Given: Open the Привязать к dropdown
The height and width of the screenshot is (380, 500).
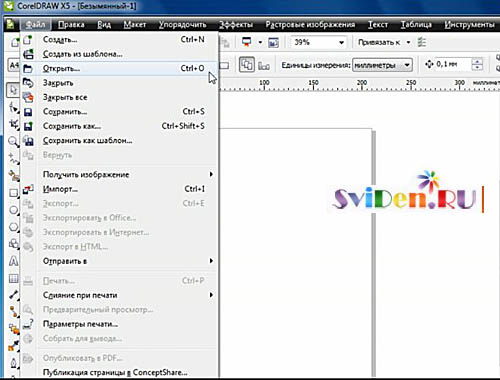Looking at the screenshot, I should click(408, 42).
